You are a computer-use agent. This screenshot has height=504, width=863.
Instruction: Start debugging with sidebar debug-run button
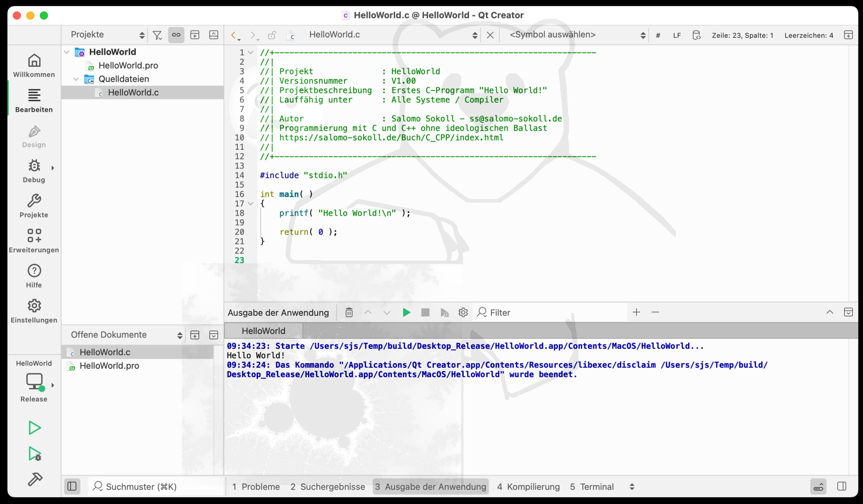point(34,454)
